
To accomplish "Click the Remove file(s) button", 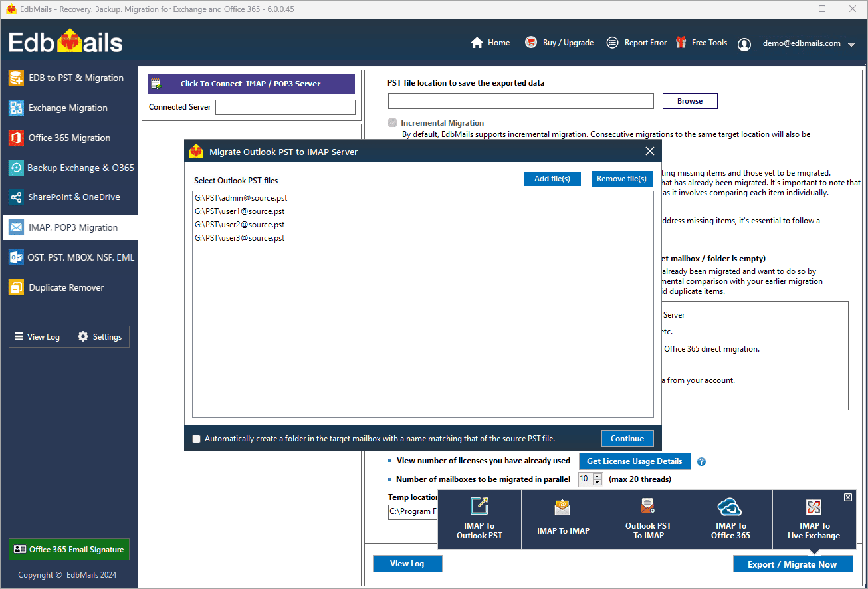I will click(x=622, y=179).
